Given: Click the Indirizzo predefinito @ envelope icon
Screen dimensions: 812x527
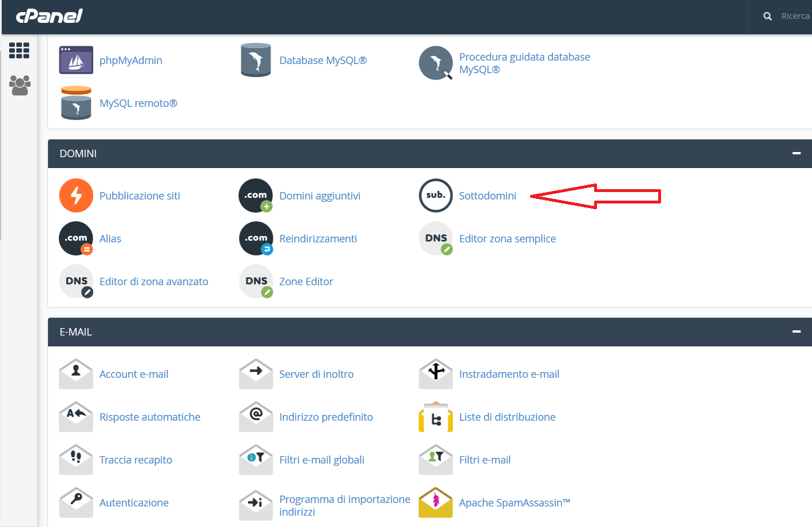Looking at the screenshot, I should click(x=256, y=417).
